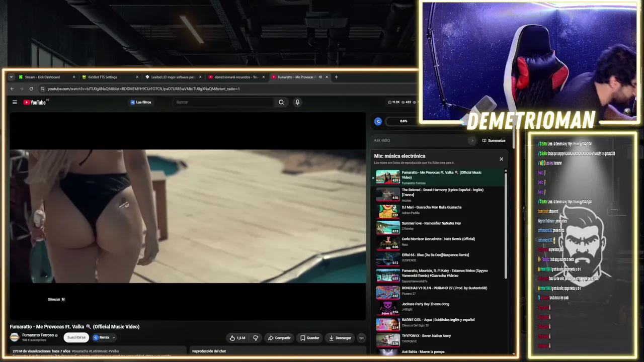Click the vidIQ 0.6% score bar
Image resolution: width=644 pixels, height=362 pixels.
coord(403,121)
